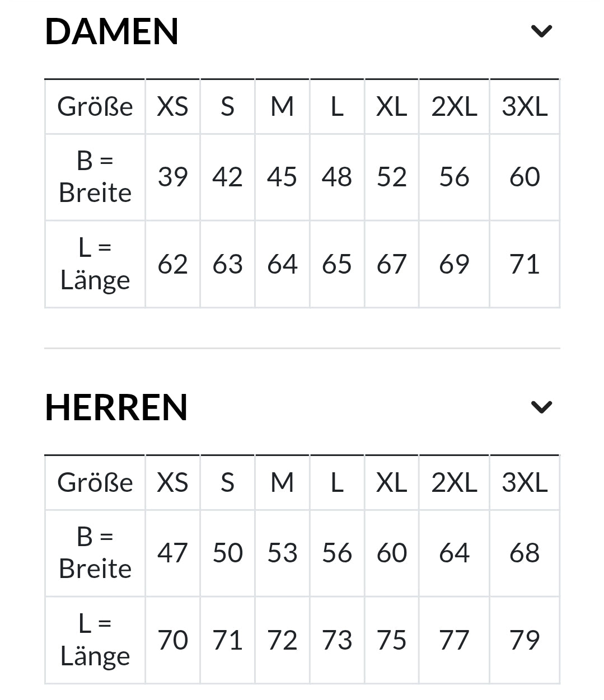Screen dimensions: 604x700
Task: Click Herren XS width value 47
Action: click(172, 553)
